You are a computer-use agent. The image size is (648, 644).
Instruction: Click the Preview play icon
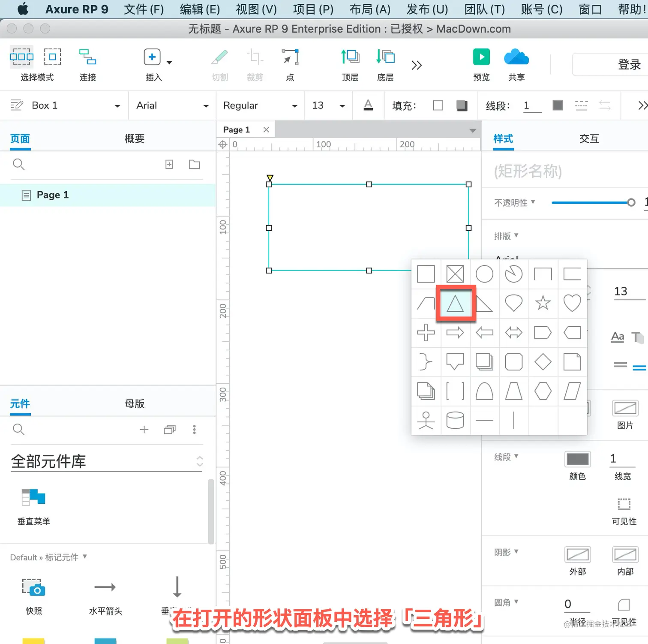[481, 57]
